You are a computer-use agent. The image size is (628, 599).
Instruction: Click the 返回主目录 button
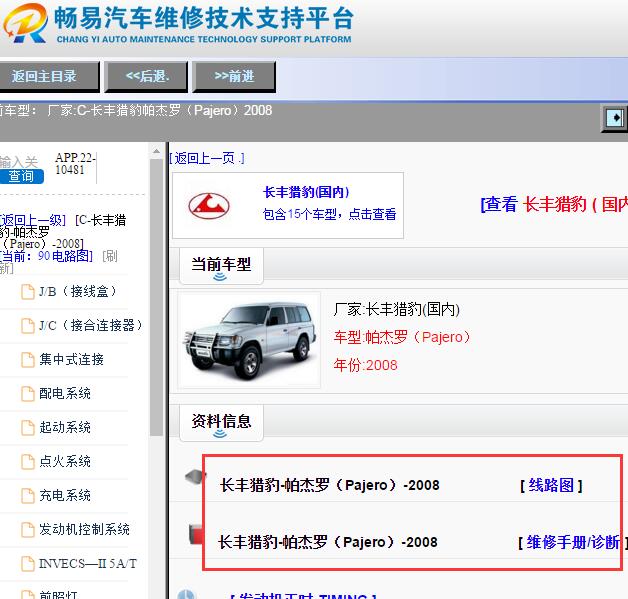point(49,76)
